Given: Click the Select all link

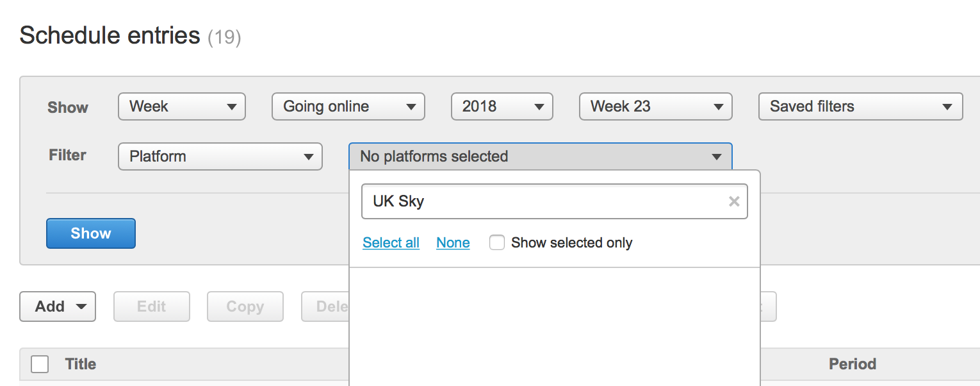Looking at the screenshot, I should tap(391, 242).
